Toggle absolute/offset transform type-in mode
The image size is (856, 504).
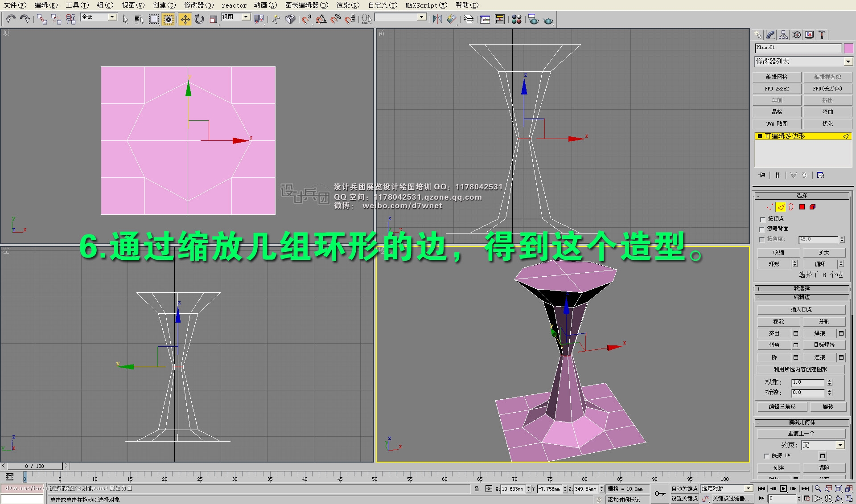point(489,489)
